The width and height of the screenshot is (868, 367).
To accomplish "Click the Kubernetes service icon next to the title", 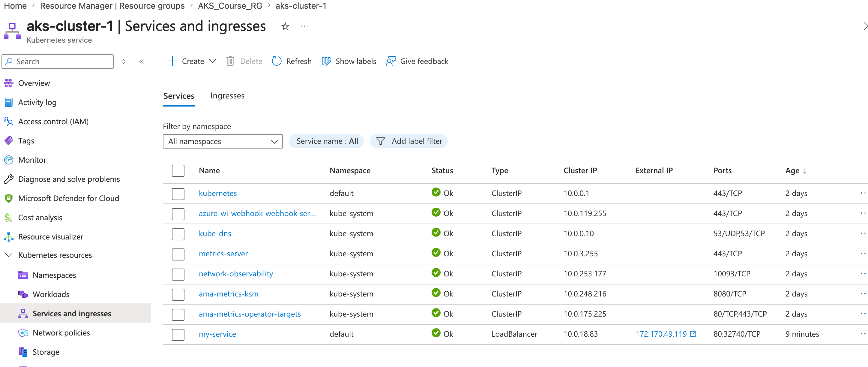I will (x=12, y=31).
